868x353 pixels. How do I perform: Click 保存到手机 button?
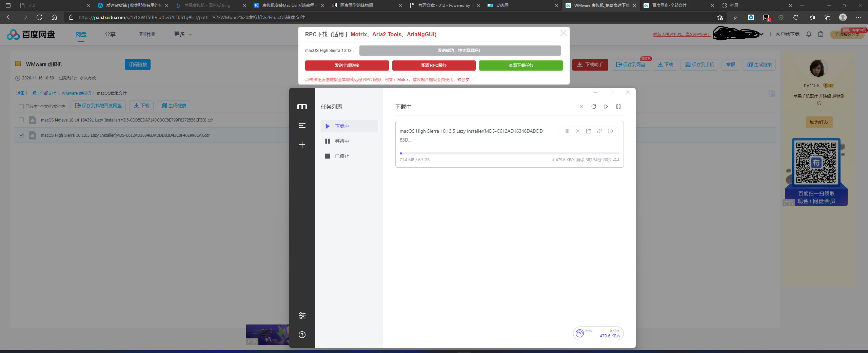(699, 64)
